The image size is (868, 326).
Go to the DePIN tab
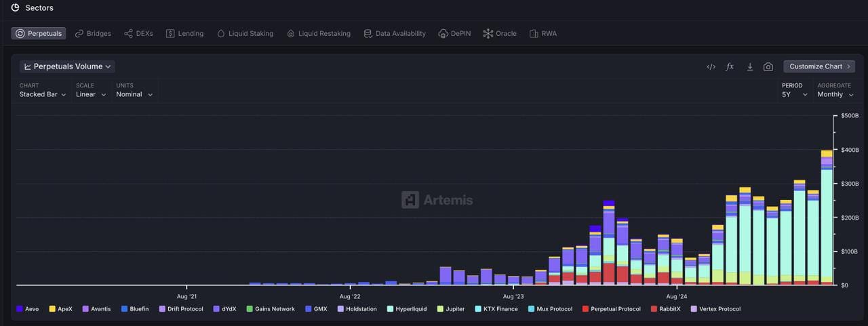point(454,33)
